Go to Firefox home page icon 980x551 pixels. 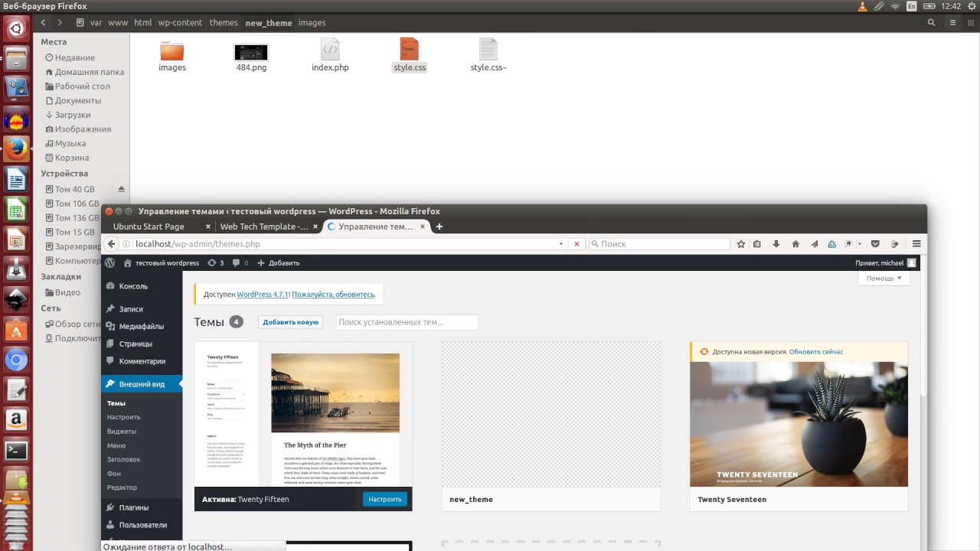click(x=795, y=244)
